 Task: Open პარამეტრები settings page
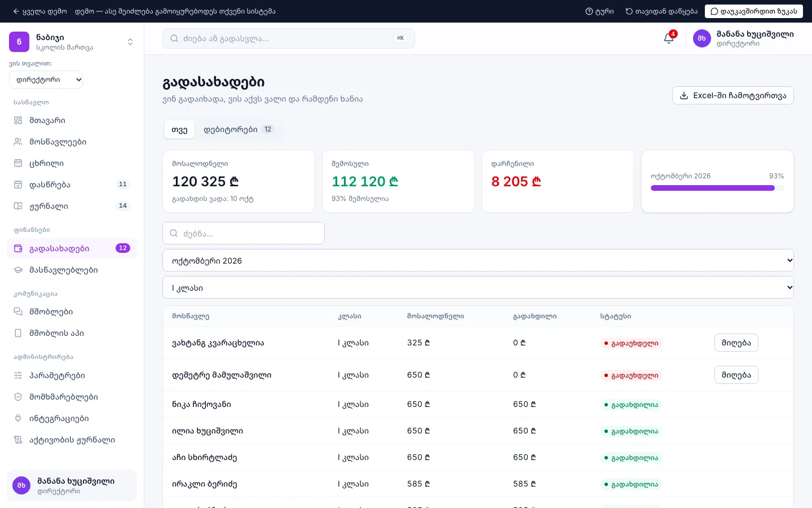72,375
